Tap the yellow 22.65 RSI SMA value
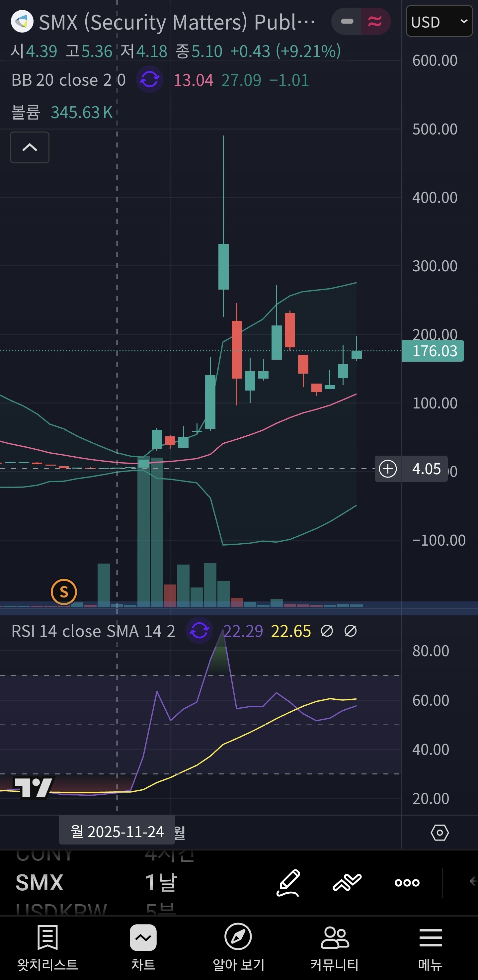Image resolution: width=478 pixels, height=980 pixels. (291, 631)
